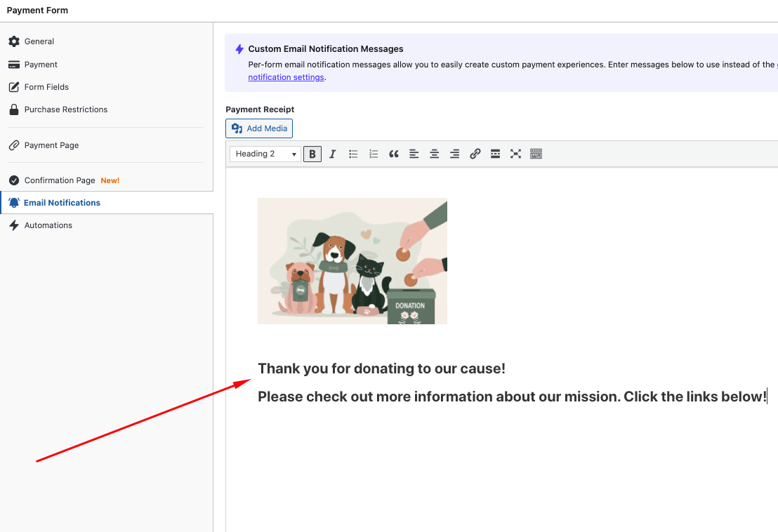Align text to the left
778x532 pixels.
click(x=414, y=154)
